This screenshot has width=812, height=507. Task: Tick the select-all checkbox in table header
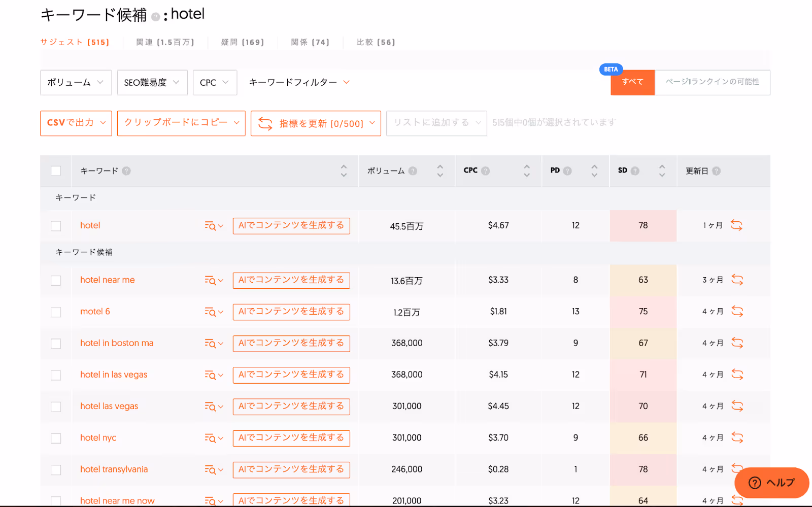coord(56,171)
